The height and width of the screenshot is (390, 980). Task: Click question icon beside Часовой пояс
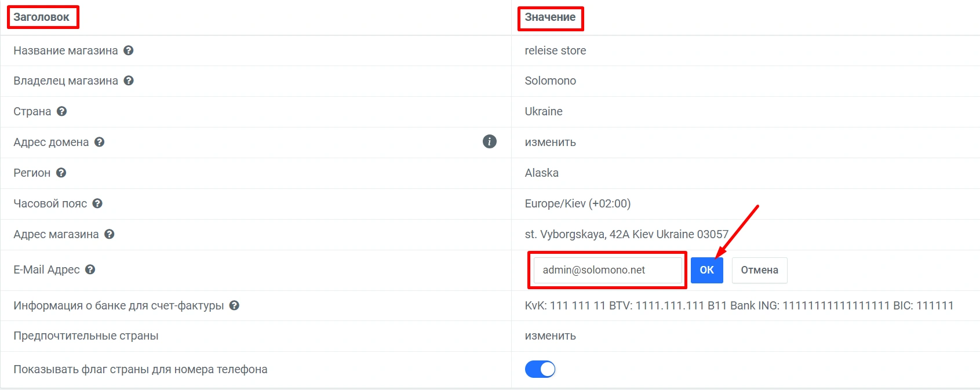point(97,203)
